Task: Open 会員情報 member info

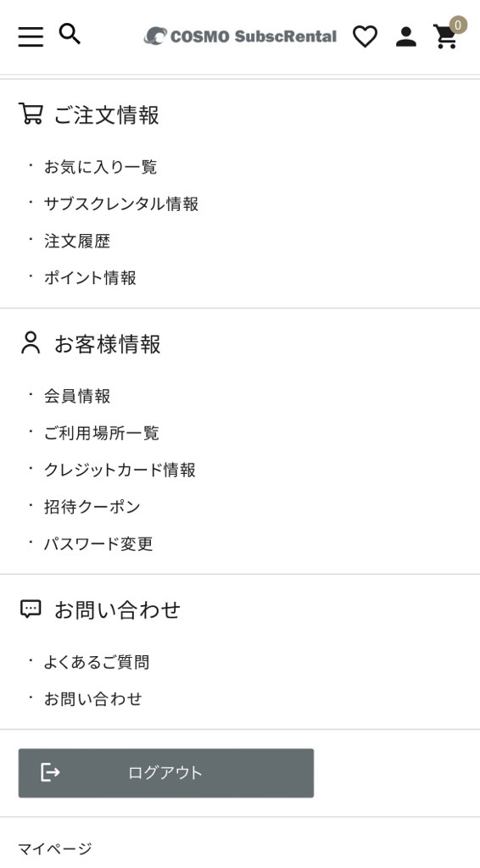Action: pos(77,396)
